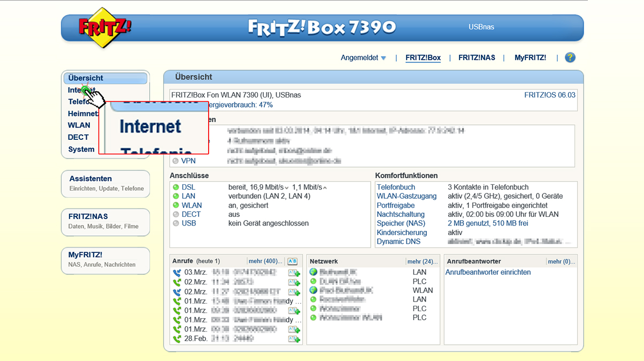Click the globe icon of the LAN network device

click(x=313, y=272)
